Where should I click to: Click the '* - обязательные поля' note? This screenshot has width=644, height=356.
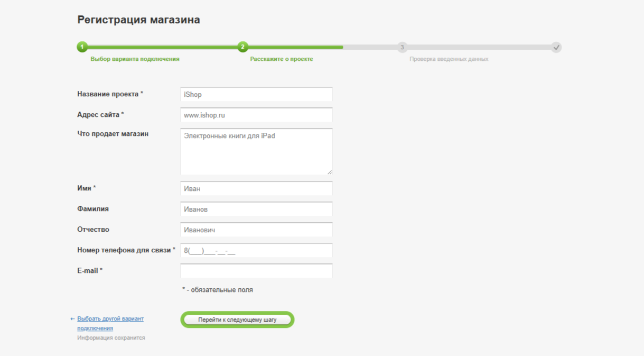coord(217,290)
